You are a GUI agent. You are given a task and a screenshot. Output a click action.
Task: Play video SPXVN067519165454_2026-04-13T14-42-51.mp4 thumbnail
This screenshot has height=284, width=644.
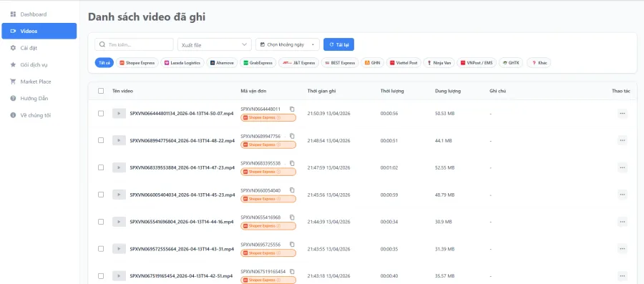pos(119,276)
